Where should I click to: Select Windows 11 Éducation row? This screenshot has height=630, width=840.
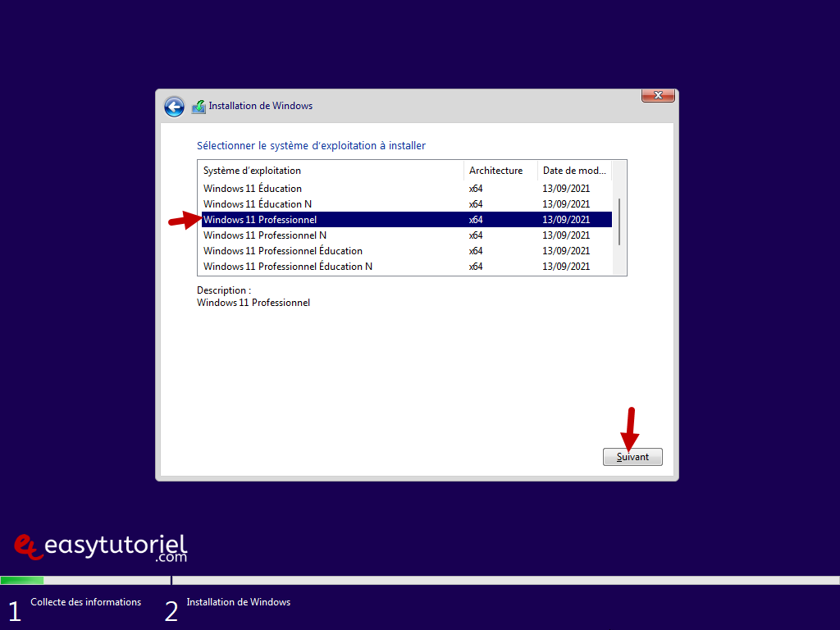point(253,189)
